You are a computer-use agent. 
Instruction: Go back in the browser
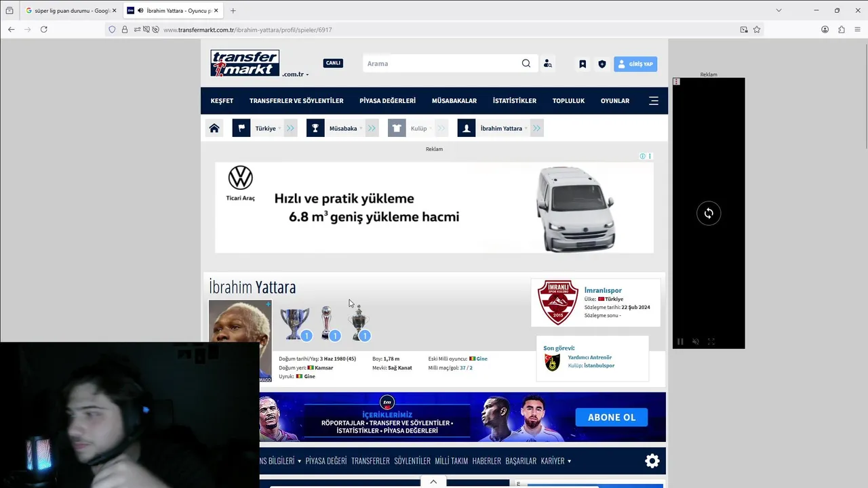pos(11,29)
